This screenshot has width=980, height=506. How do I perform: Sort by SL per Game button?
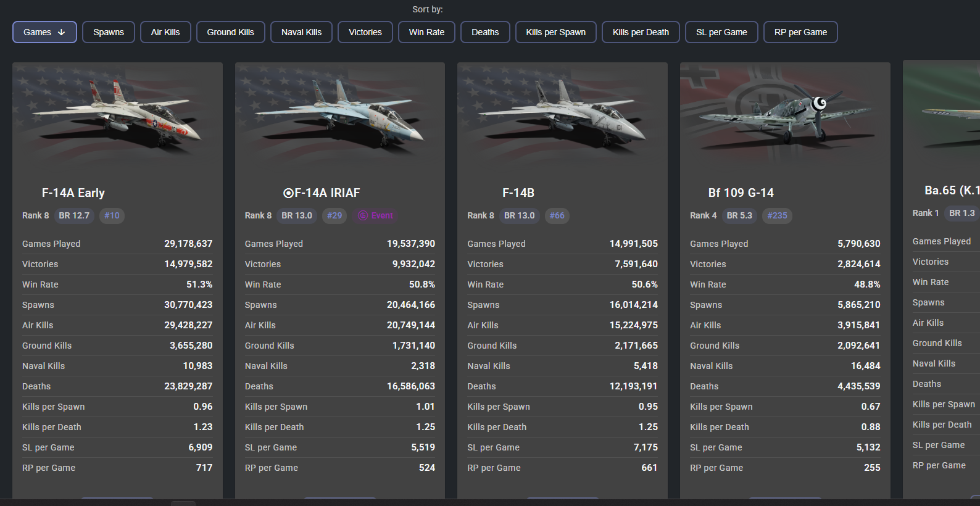point(721,32)
